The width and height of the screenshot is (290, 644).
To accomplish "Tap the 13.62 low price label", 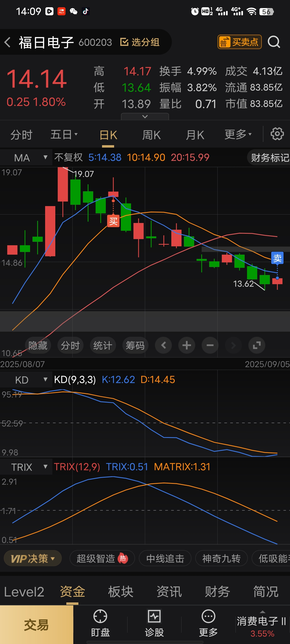I will tap(244, 284).
